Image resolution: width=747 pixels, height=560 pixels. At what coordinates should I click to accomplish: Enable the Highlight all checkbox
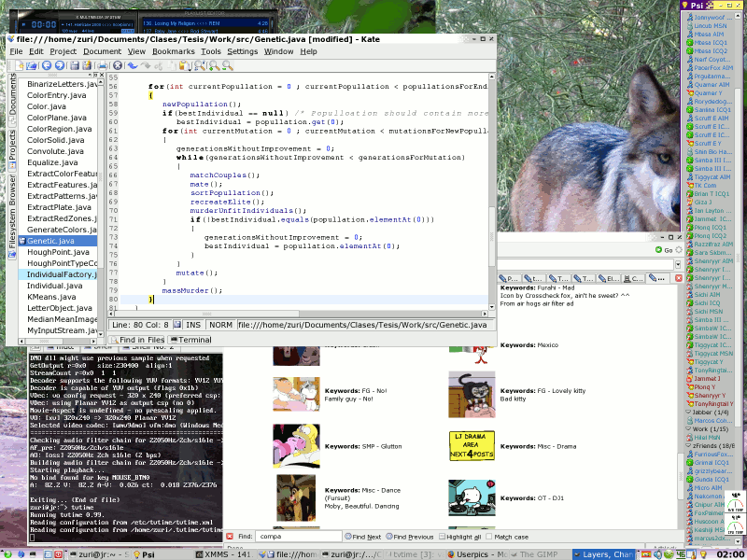(441, 536)
